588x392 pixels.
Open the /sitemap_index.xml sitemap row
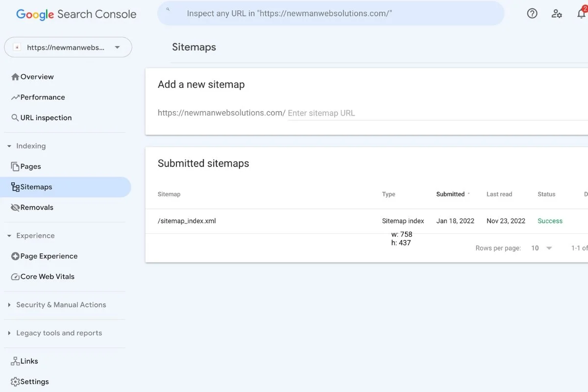367,221
